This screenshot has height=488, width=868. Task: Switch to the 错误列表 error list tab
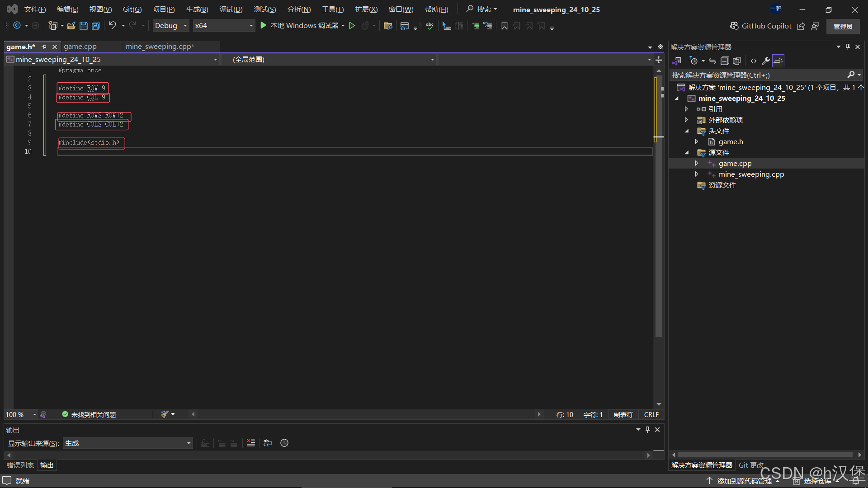[x=20, y=465]
